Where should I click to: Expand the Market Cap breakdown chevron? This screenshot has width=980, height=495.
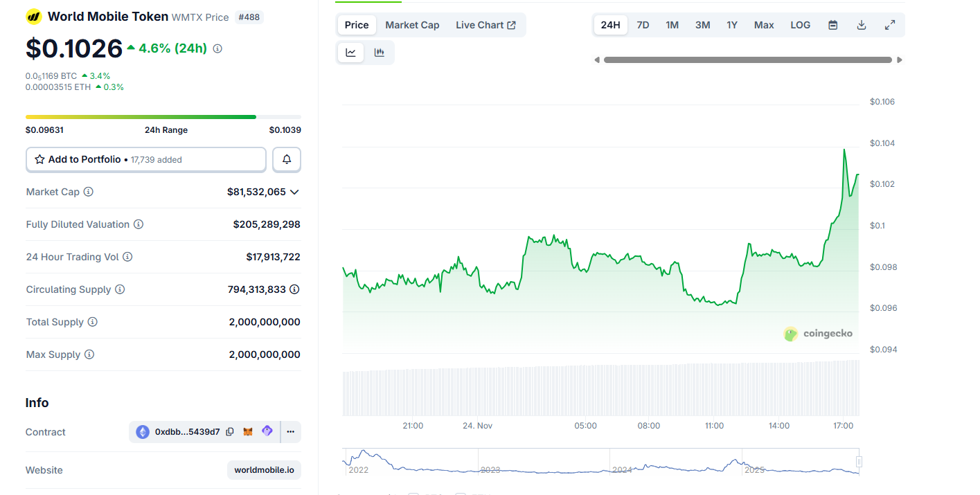(294, 192)
